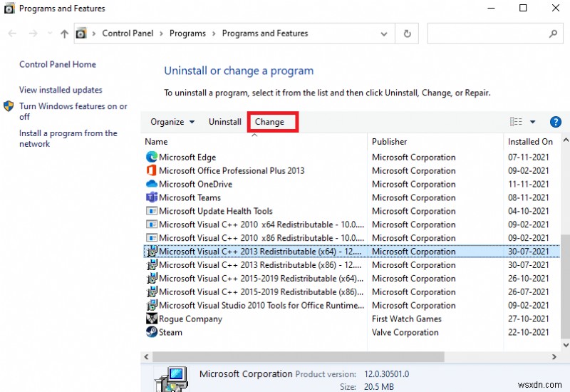
Task: Sort list by Installed On column header
Action: coord(530,141)
